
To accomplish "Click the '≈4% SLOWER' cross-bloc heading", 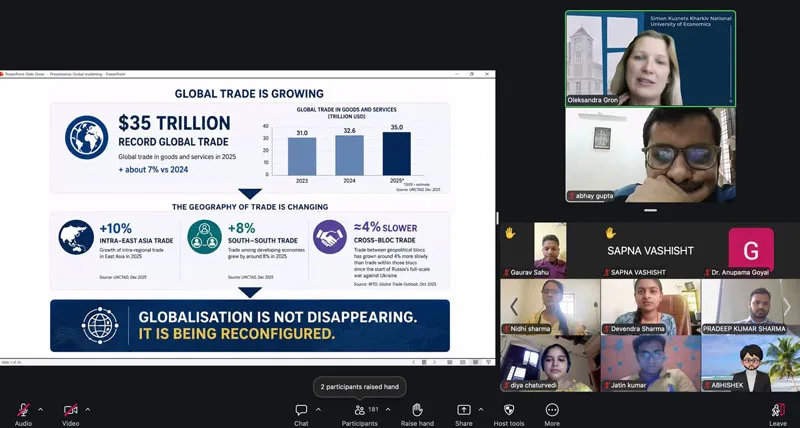I will tap(385, 228).
